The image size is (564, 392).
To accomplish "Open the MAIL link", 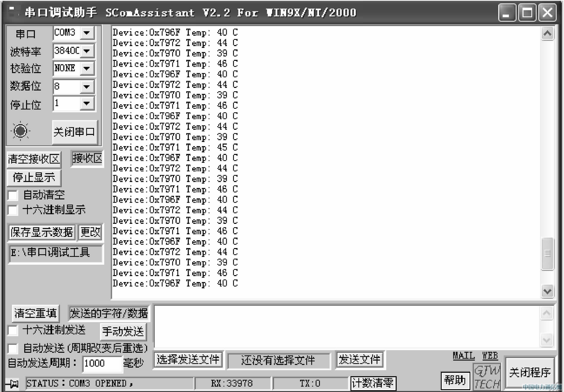I will click(x=463, y=356).
